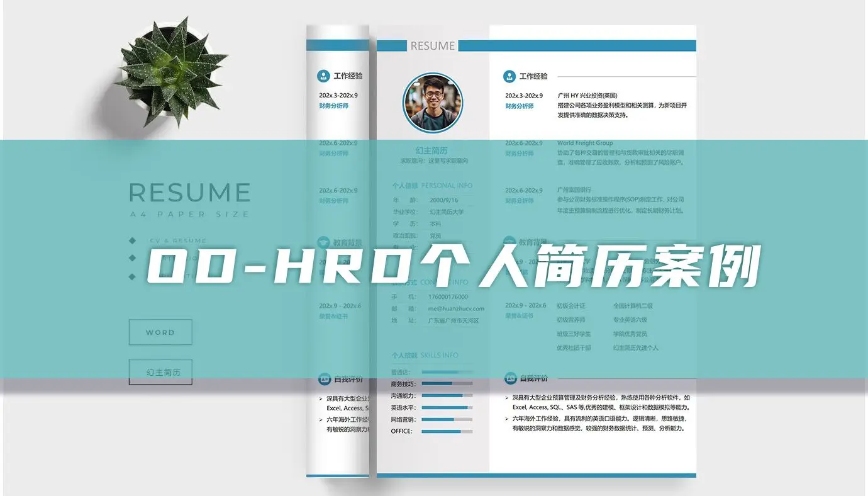Click the World Freight Group company name
The image size is (868, 496).
585,143
